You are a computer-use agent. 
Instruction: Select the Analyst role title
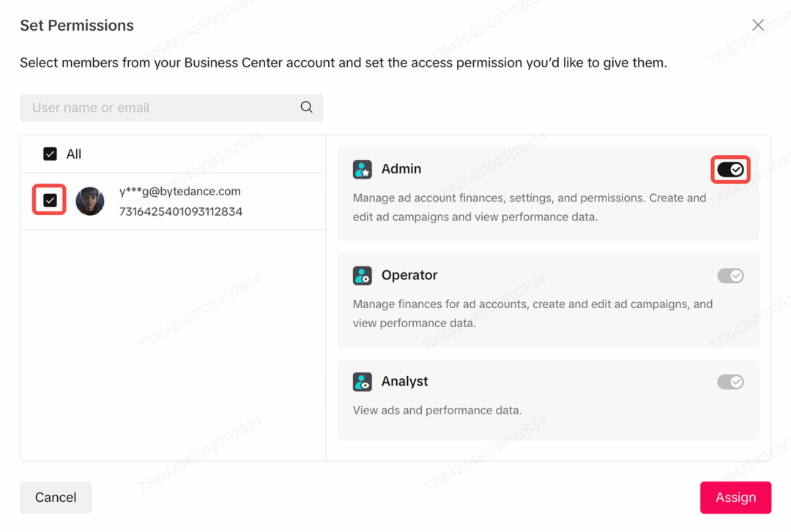(404, 381)
